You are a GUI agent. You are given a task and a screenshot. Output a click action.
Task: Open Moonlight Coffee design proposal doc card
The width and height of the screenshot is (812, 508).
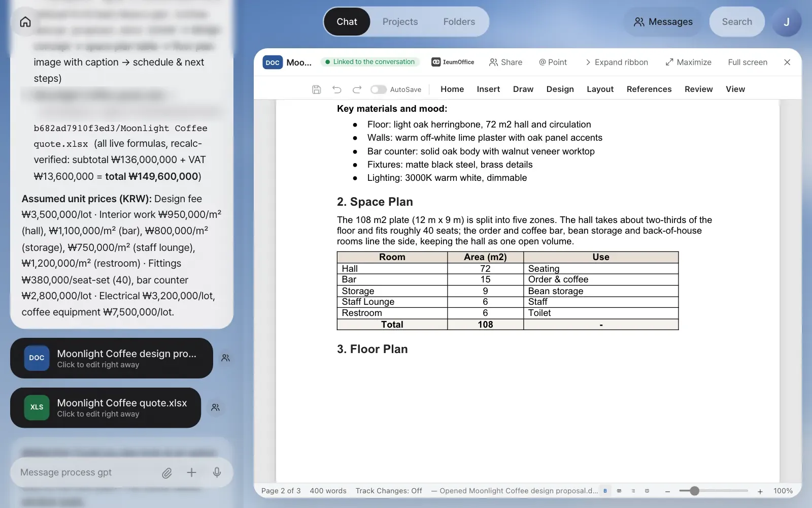[x=112, y=358]
